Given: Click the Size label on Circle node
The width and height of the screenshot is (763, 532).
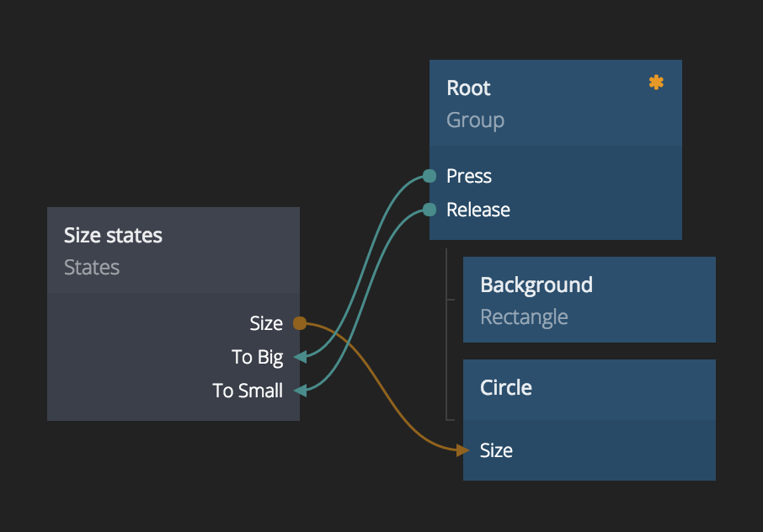Looking at the screenshot, I should [x=496, y=450].
